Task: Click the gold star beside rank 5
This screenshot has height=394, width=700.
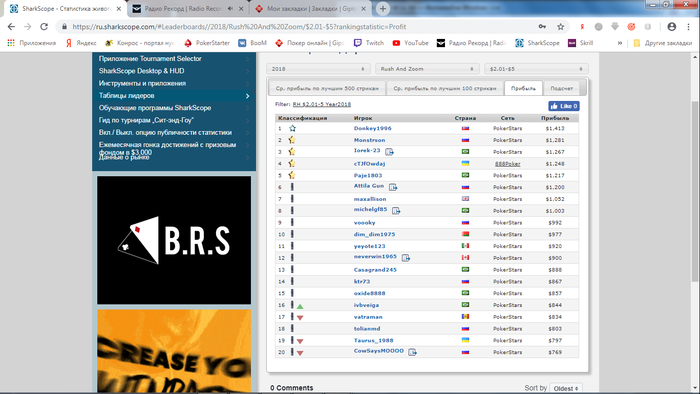Action: [292, 175]
